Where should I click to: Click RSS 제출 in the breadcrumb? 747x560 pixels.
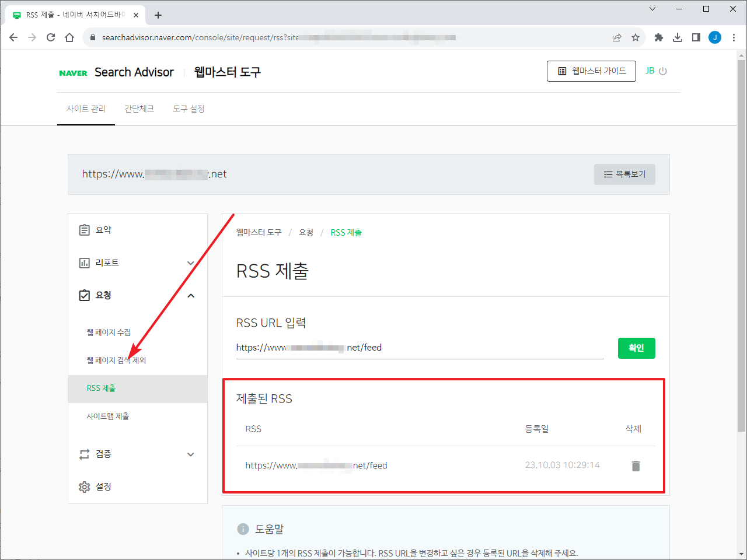point(346,232)
